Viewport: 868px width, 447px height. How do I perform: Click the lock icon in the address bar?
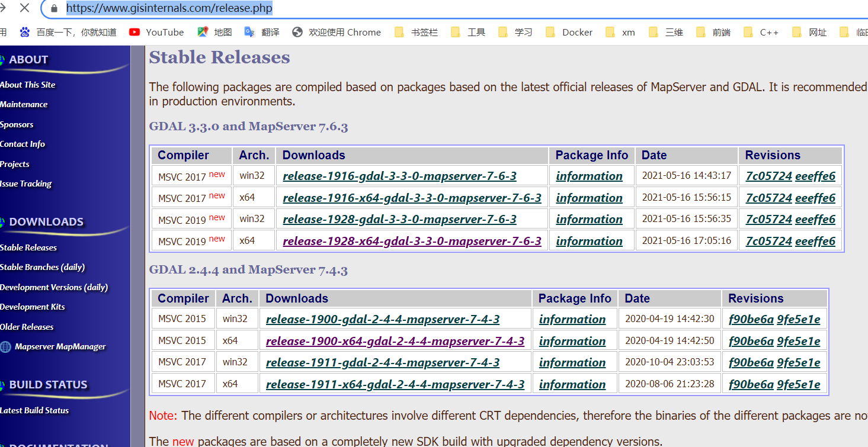click(54, 8)
